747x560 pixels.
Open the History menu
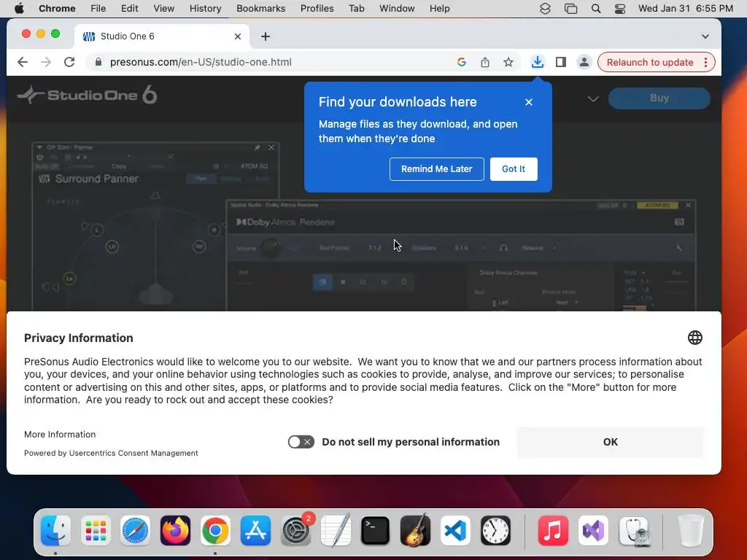(205, 9)
